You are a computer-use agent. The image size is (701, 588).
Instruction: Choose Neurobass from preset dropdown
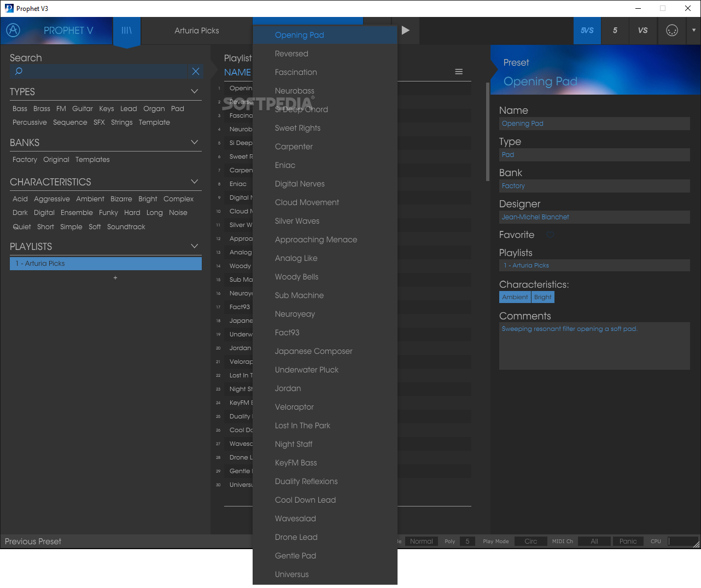click(325, 91)
